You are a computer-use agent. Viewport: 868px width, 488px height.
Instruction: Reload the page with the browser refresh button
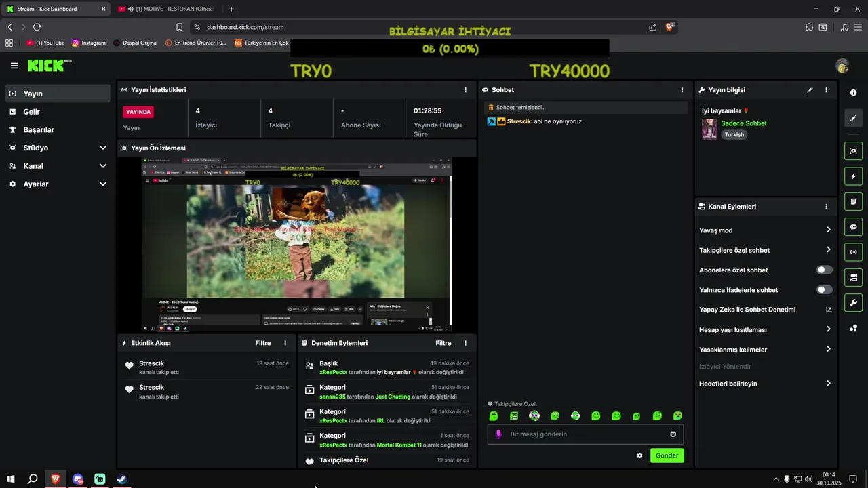37,27
